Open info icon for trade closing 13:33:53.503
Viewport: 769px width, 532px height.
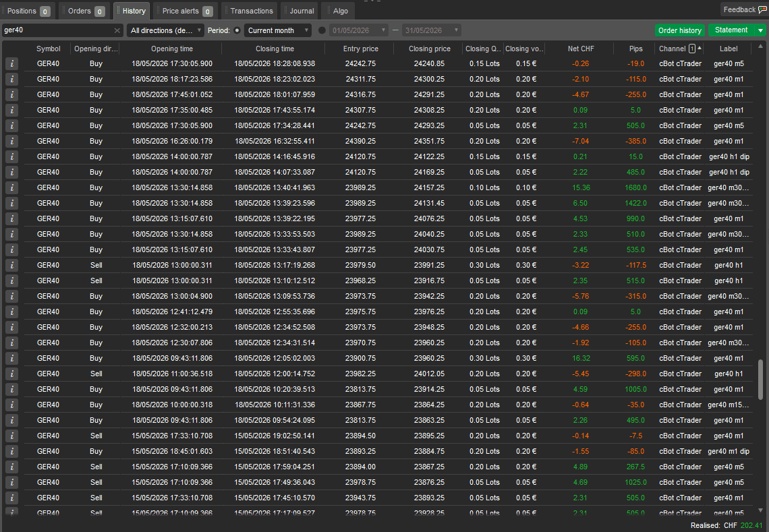[x=11, y=235]
